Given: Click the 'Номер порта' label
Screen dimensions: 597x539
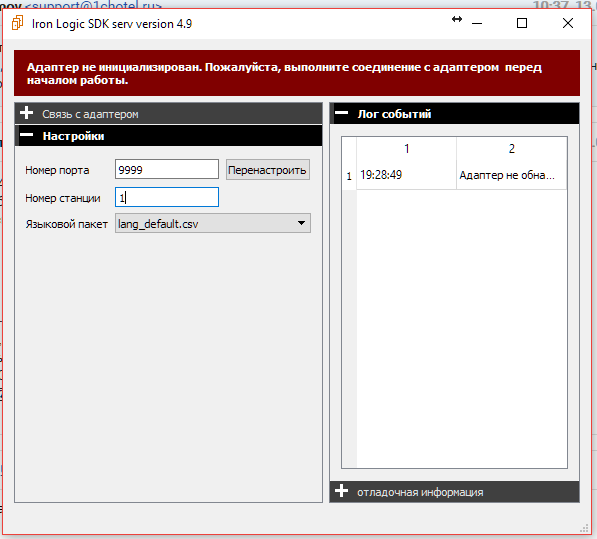Looking at the screenshot, I should point(57,170).
